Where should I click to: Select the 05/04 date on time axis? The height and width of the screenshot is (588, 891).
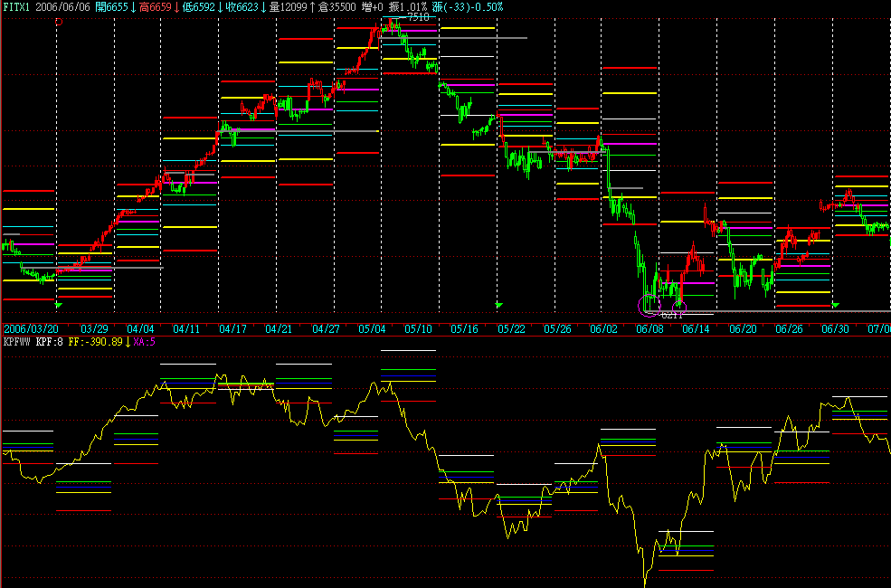tap(372, 329)
